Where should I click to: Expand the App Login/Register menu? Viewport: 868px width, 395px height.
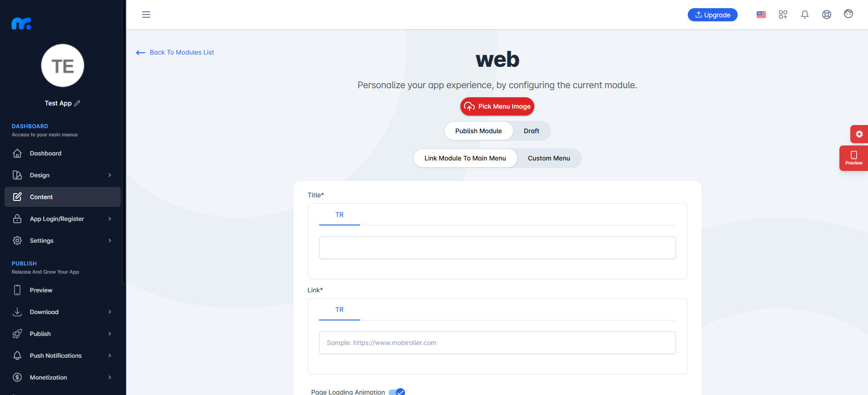click(x=63, y=219)
